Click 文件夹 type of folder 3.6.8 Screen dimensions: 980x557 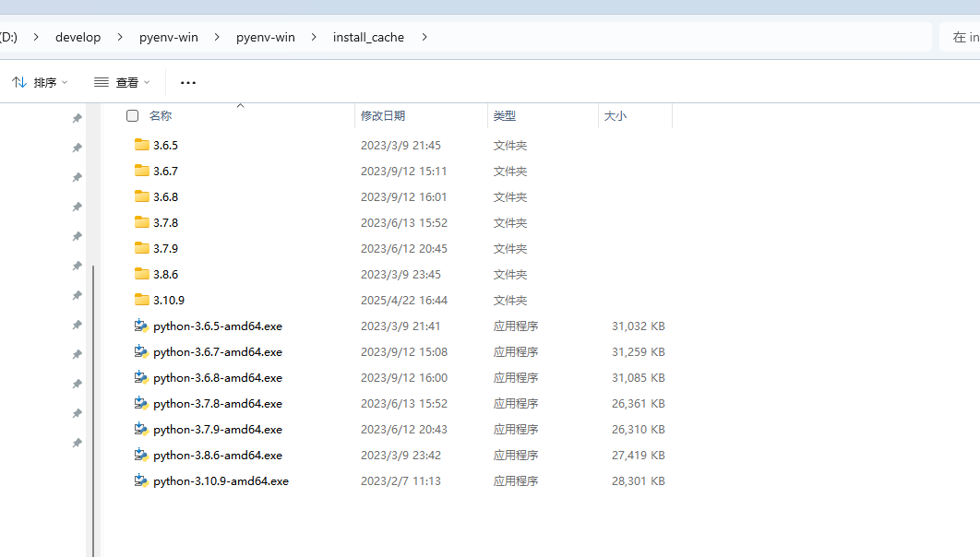click(510, 196)
